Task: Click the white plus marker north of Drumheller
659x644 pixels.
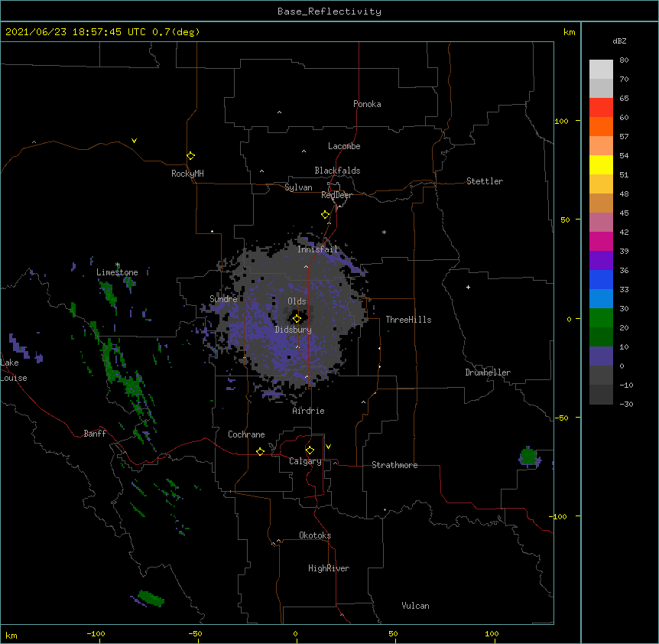Action: pos(468,287)
